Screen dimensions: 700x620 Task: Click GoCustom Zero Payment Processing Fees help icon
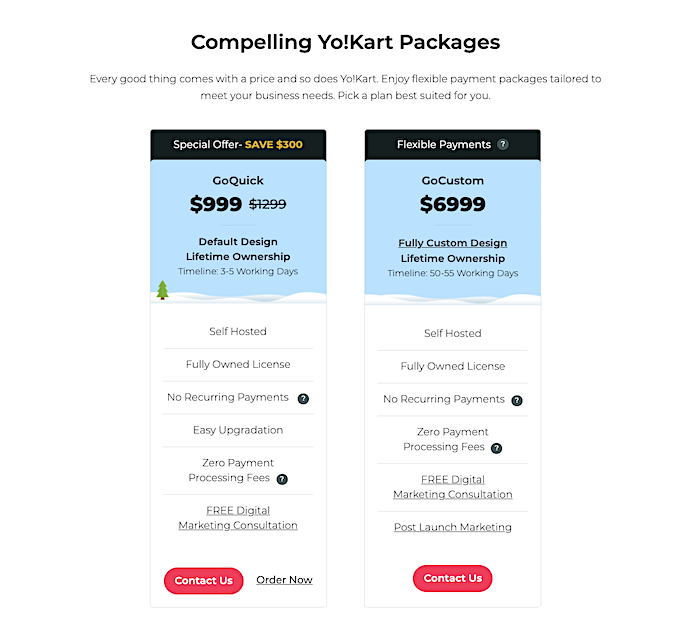pyautogui.click(x=496, y=448)
